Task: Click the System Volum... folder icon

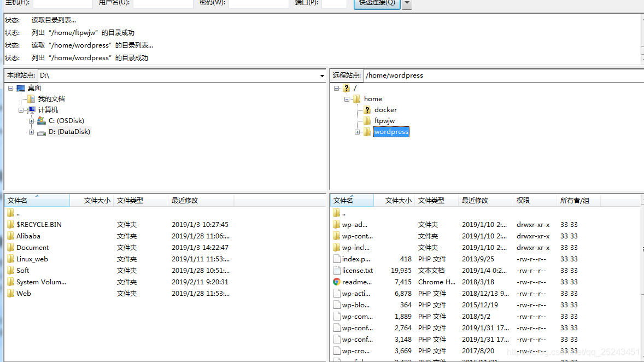Action: click(x=11, y=282)
